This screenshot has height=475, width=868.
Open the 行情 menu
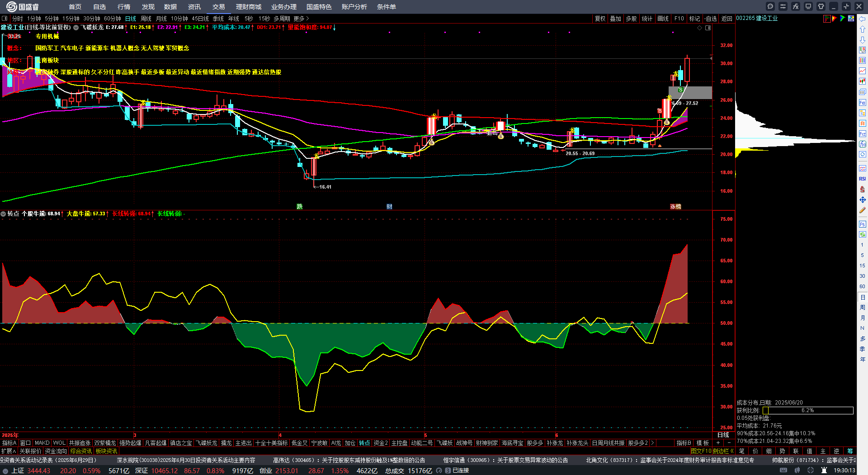(x=124, y=7)
